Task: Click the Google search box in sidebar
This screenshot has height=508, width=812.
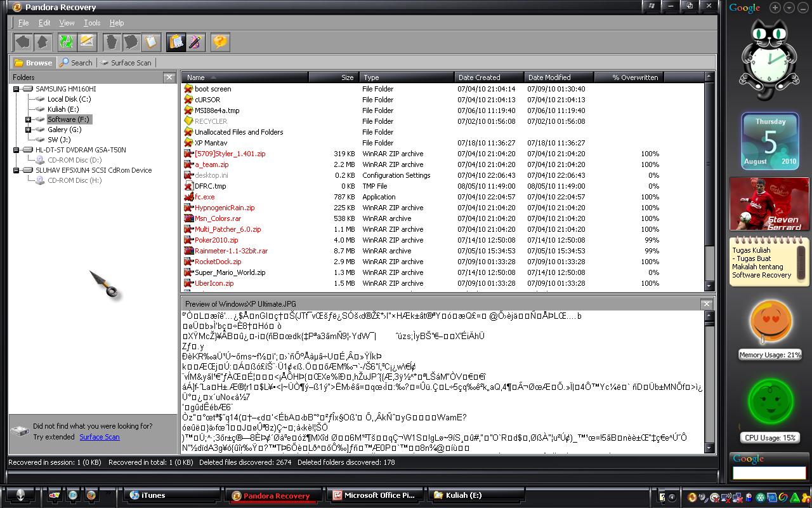Action: pyautogui.click(x=769, y=473)
